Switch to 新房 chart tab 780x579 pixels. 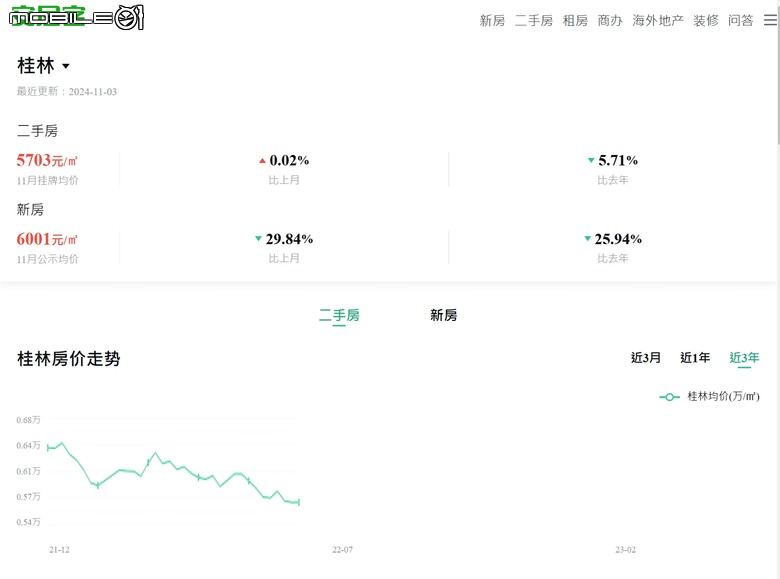click(x=443, y=315)
